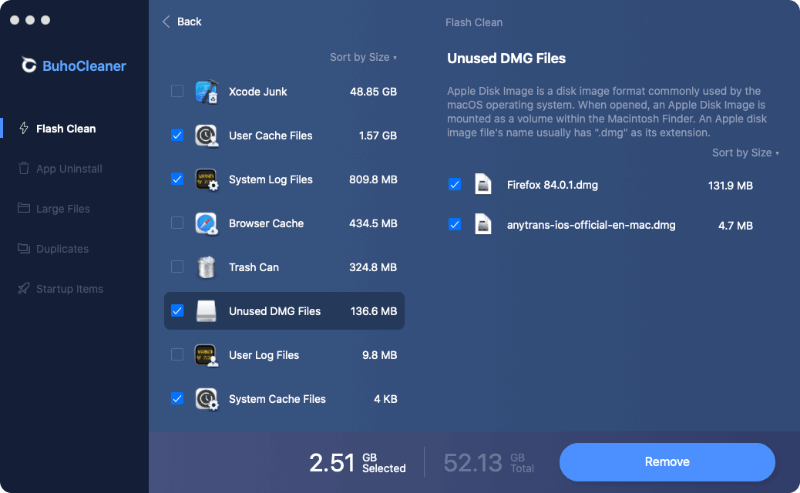Click the 52.13 GB Total readout

click(488, 462)
